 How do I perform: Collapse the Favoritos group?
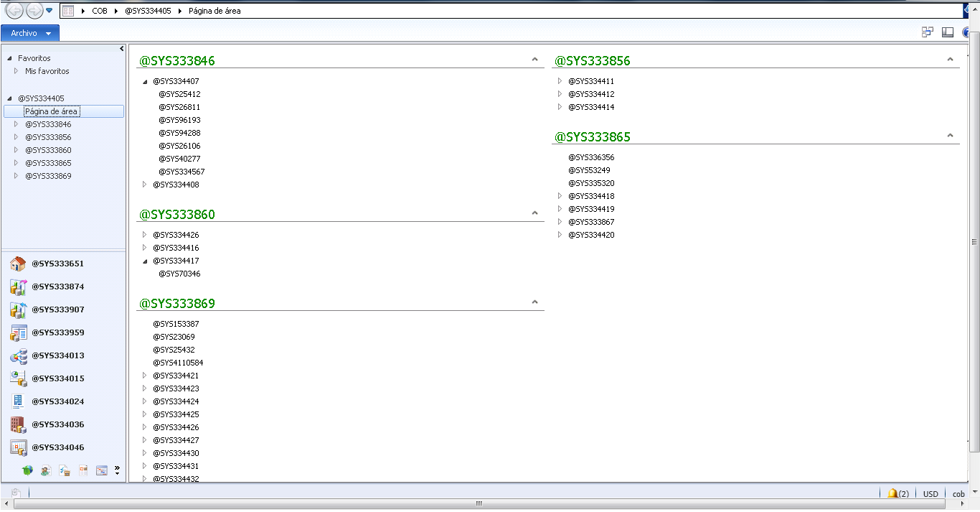tap(9, 58)
